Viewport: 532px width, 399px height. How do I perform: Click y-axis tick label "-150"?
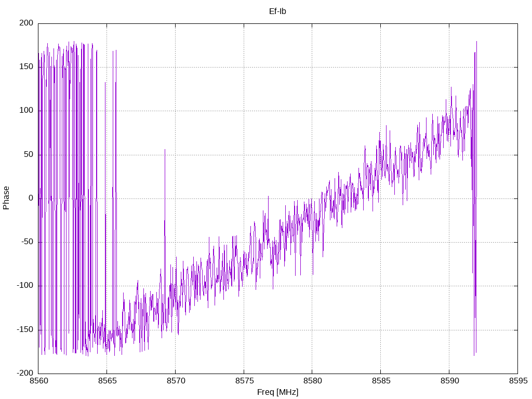coord(25,329)
